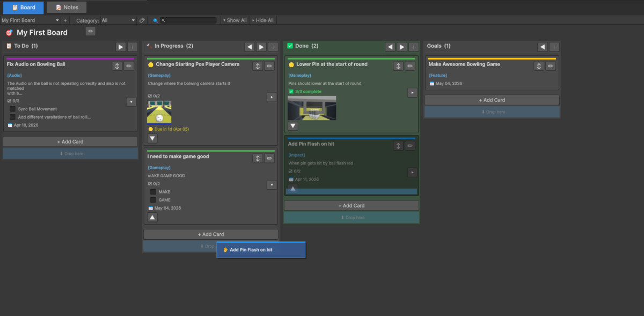644x316 pixels.
Task: Move the To Do column right
Action: (x=121, y=47)
